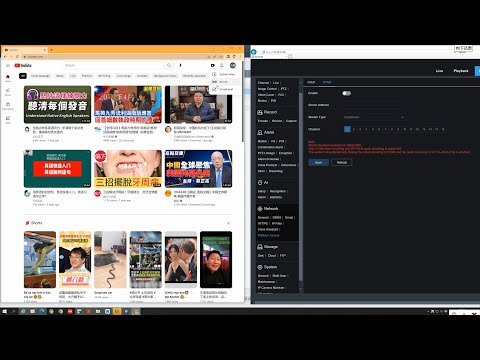The width and height of the screenshot is (480, 360).
Task: Open the Stream Type dropdown
Action: (374, 117)
